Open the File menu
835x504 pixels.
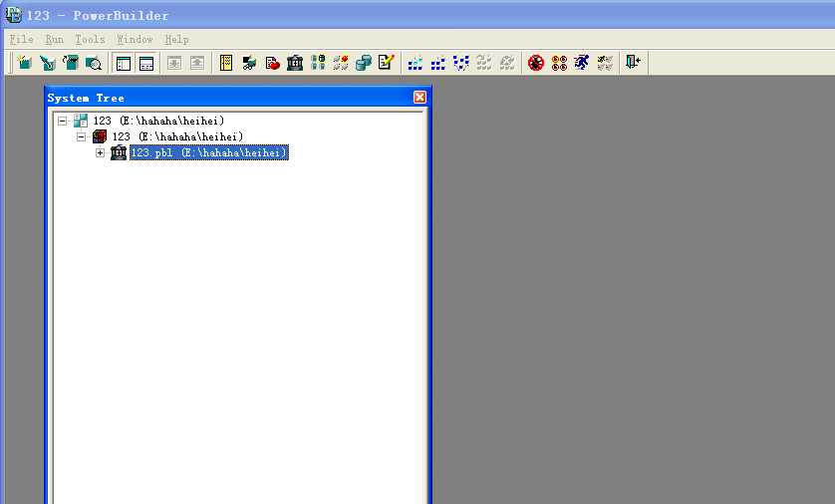[21, 40]
